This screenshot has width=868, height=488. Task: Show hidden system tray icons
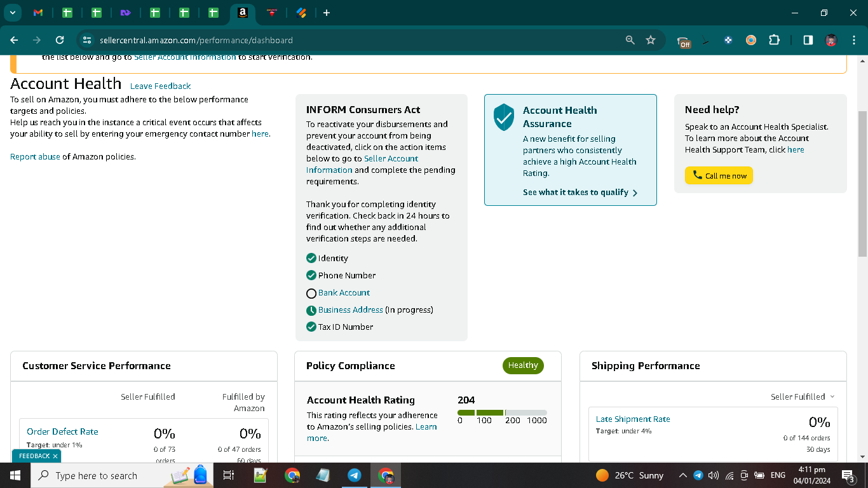coord(683,475)
